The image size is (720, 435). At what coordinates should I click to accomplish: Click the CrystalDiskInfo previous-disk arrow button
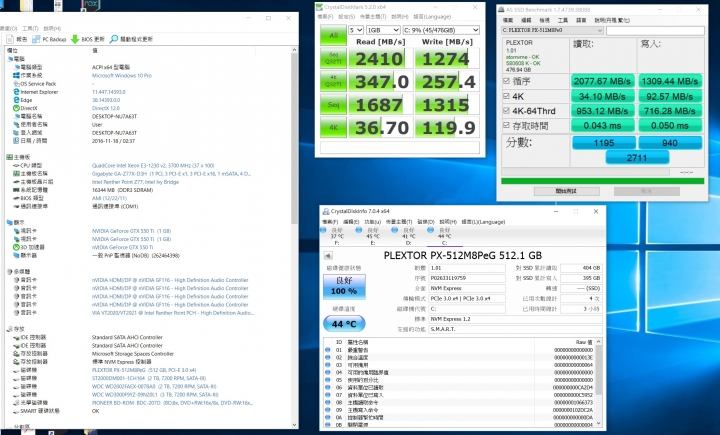[328, 256]
